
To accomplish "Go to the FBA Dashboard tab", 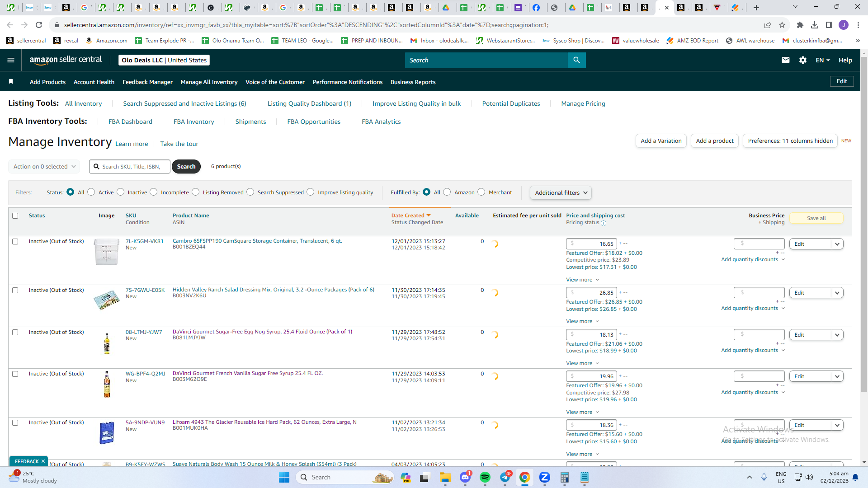I will [x=130, y=122].
